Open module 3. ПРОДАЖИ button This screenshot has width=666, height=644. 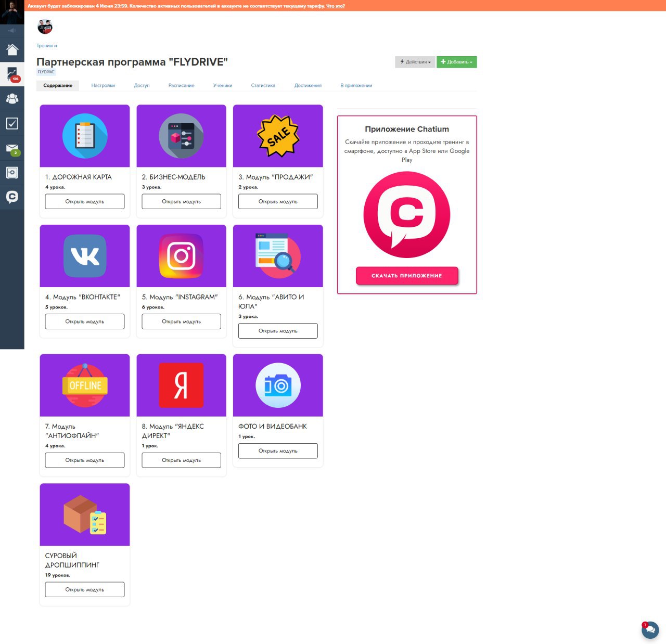278,201
